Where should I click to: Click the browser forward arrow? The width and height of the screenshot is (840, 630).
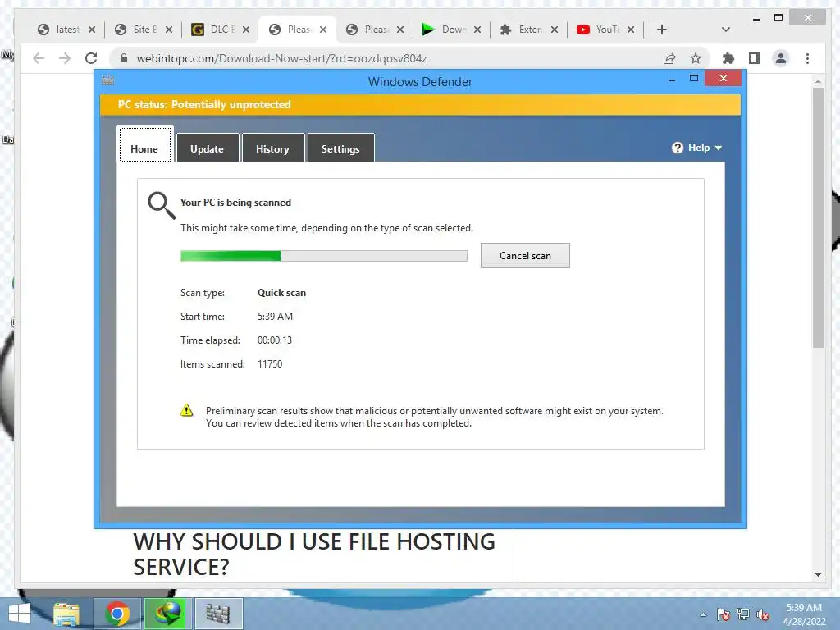pyautogui.click(x=65, y=58)
